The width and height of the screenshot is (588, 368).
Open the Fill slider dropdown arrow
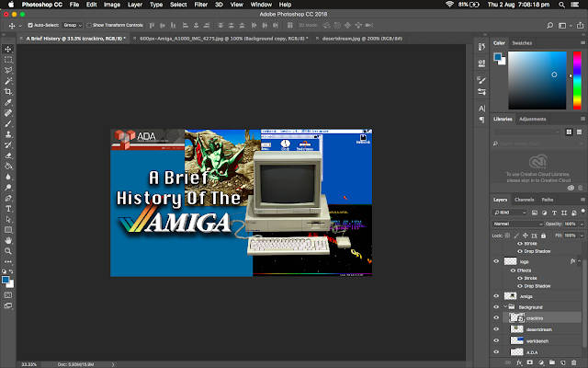click(582, 236)
